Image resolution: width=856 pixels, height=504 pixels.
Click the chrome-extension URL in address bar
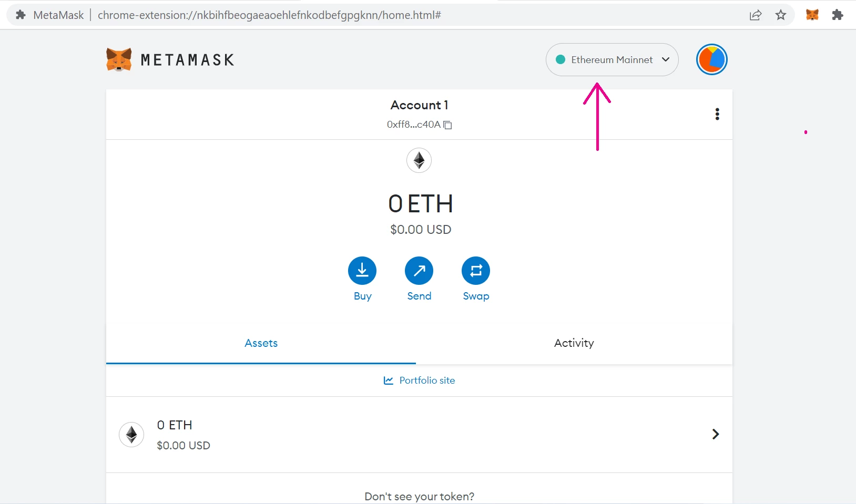pos(269,15)
